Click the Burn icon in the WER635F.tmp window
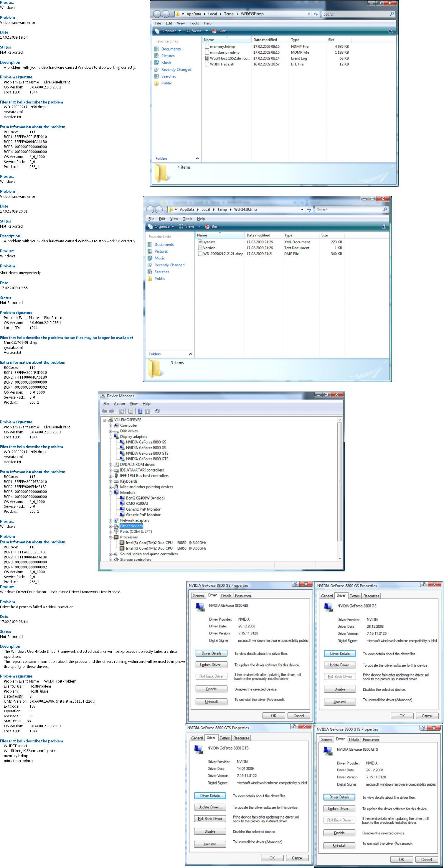The width and height of the screenshot is (444, 868). click(x=214, y=31)
